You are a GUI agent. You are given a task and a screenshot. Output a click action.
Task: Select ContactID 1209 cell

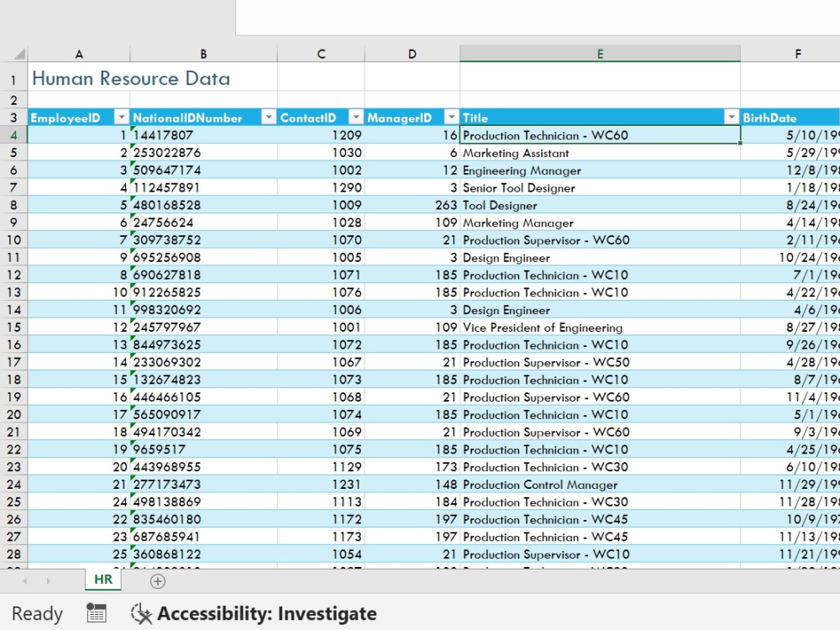click(x=321, y=135)
